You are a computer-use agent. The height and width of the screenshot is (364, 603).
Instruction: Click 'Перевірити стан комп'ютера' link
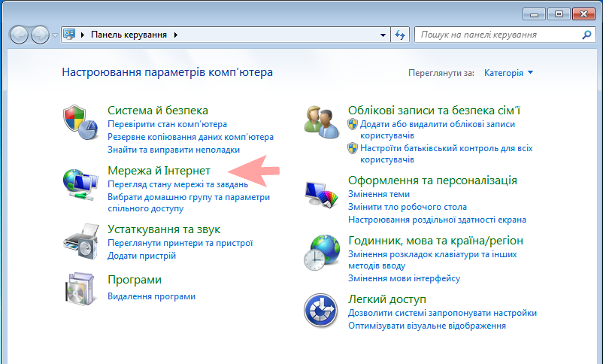pyautogui.click(x=167, y=124)
